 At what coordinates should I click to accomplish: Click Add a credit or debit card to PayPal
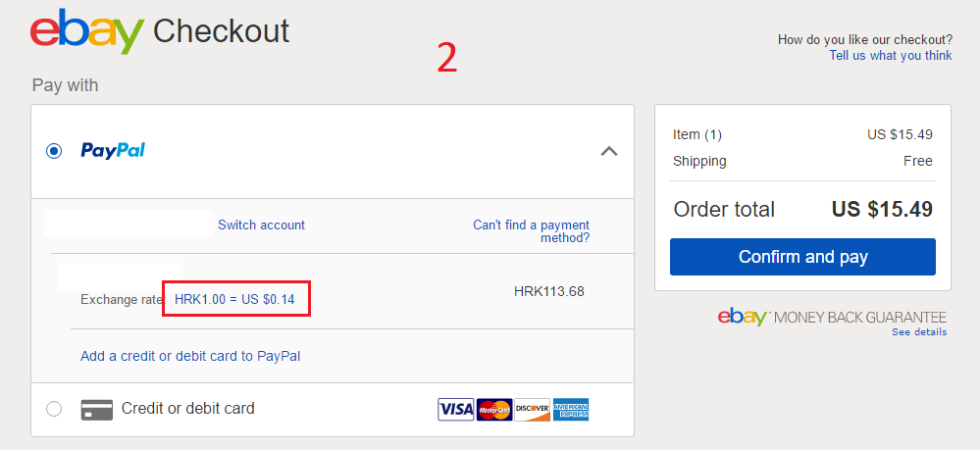tap(190, 356)
